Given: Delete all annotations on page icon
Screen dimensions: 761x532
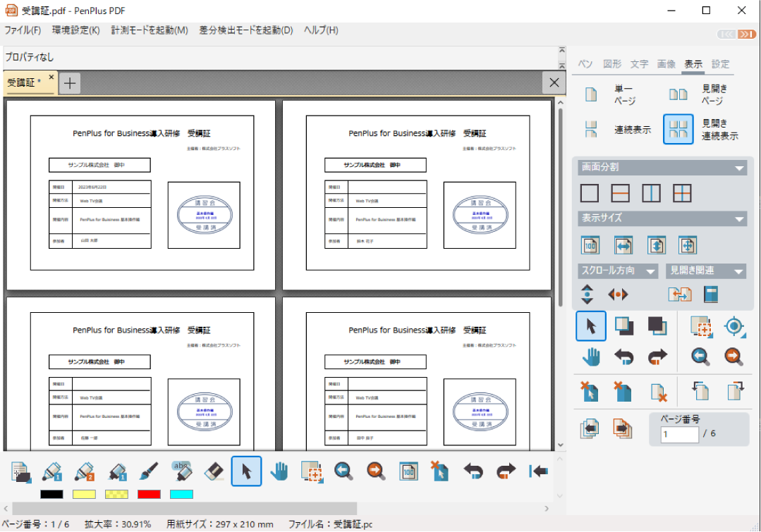Looking at the screenshot, I should point(623,391).
